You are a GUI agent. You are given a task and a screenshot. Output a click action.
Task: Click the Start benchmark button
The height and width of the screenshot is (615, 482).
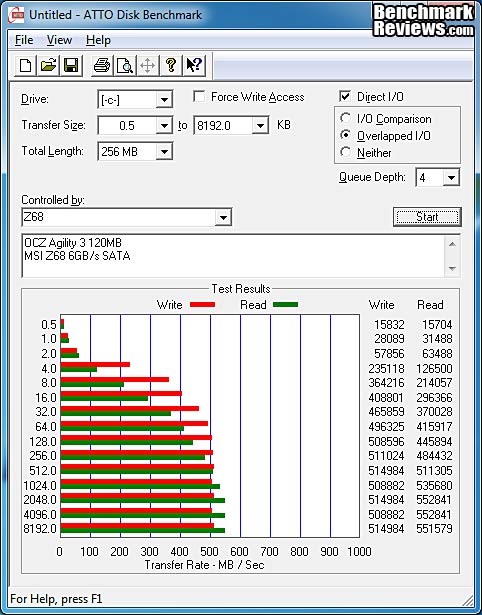(x=427, y=217)
